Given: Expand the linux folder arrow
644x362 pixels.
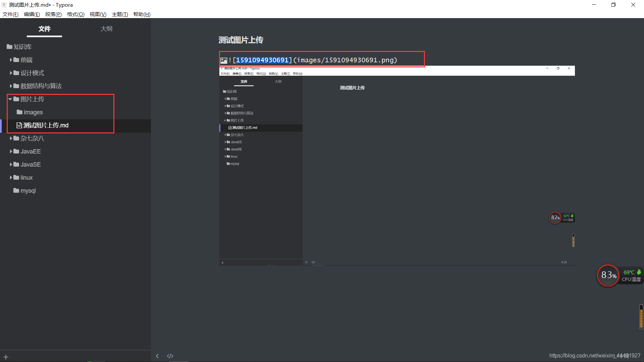Looking at the screenshot, I should 11,178.
